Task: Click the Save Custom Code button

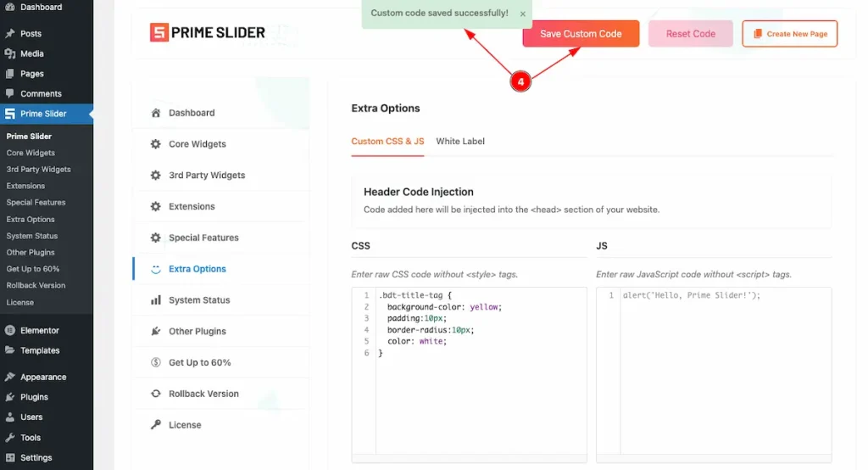Action: (581, 34)
